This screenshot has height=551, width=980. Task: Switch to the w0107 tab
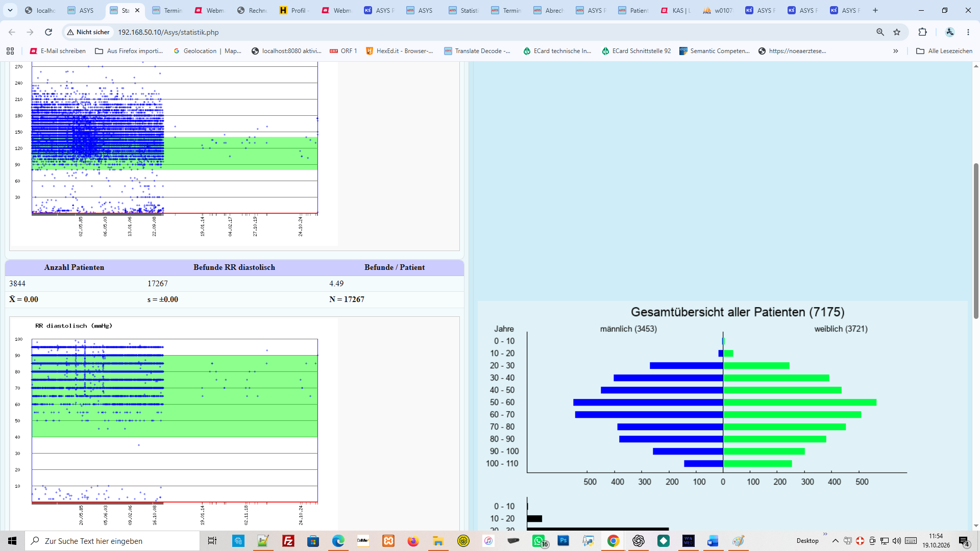[719, 10]
